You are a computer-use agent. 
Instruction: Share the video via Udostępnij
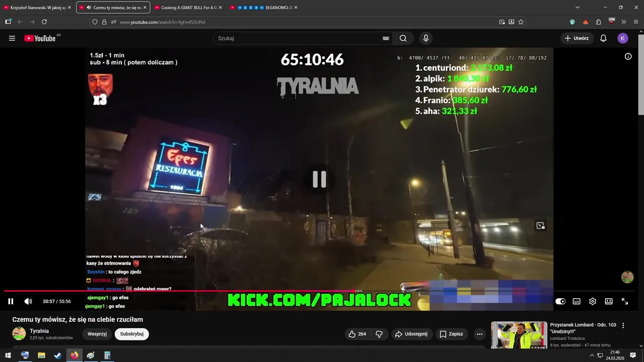[411, 334]
